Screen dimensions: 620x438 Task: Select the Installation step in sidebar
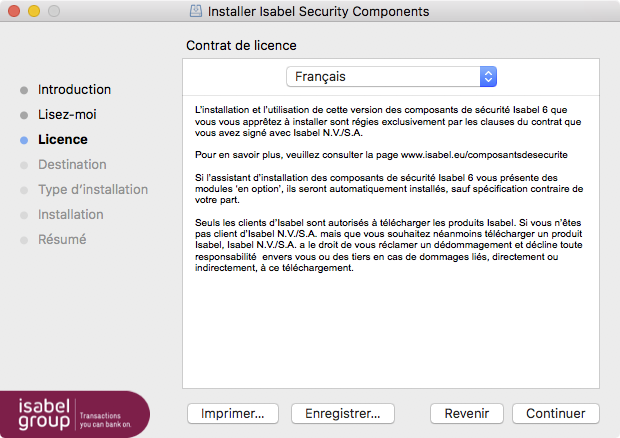click(x=71, y=215)
